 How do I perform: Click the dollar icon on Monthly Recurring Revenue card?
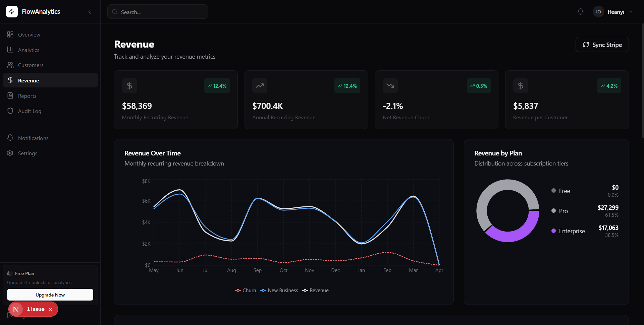[129, 85]
